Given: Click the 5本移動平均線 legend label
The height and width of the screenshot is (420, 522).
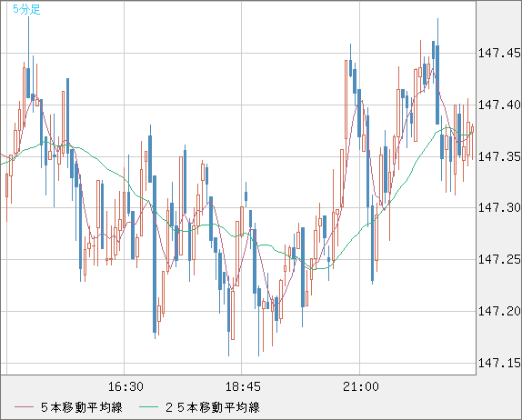Looking at the screenshot, I should [x=82, y=407].
